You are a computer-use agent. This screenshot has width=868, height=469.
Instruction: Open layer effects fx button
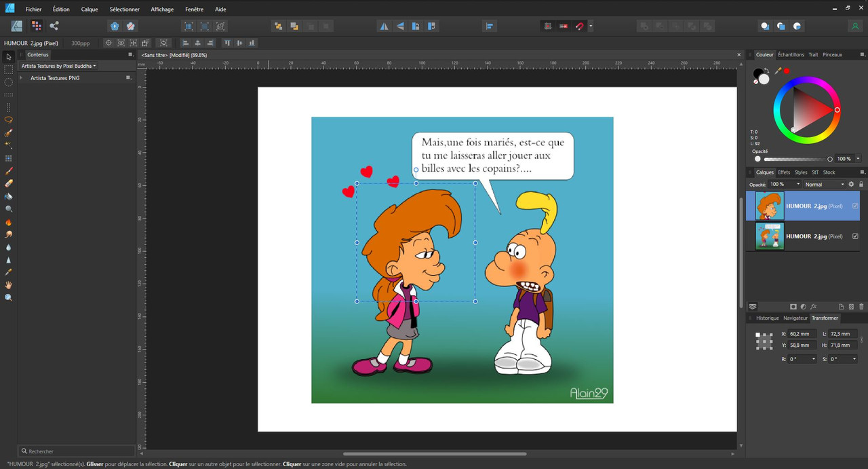point(814,307)
